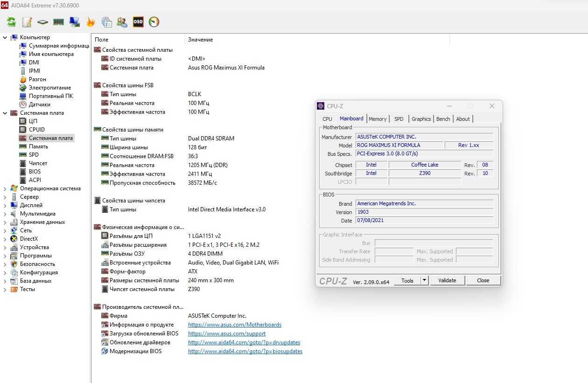This screenshot has width=588, height=383.
Task: Select ACPI tree item
Action: (x=35, y=180)
